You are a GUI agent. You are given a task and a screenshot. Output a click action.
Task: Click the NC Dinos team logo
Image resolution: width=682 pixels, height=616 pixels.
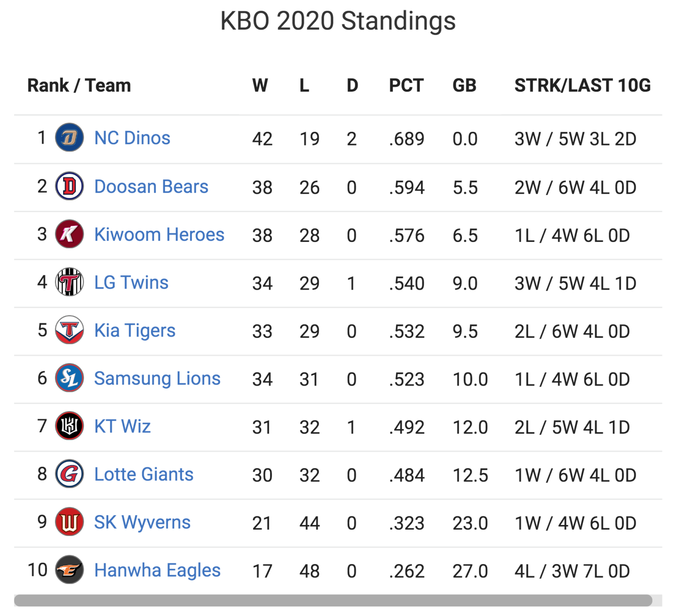pos(70,138)
